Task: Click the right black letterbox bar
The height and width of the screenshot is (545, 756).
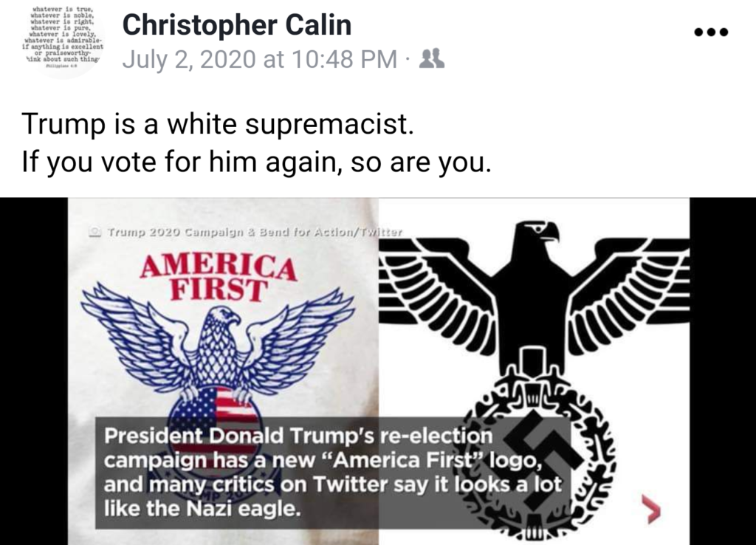Action: [723, 371]
